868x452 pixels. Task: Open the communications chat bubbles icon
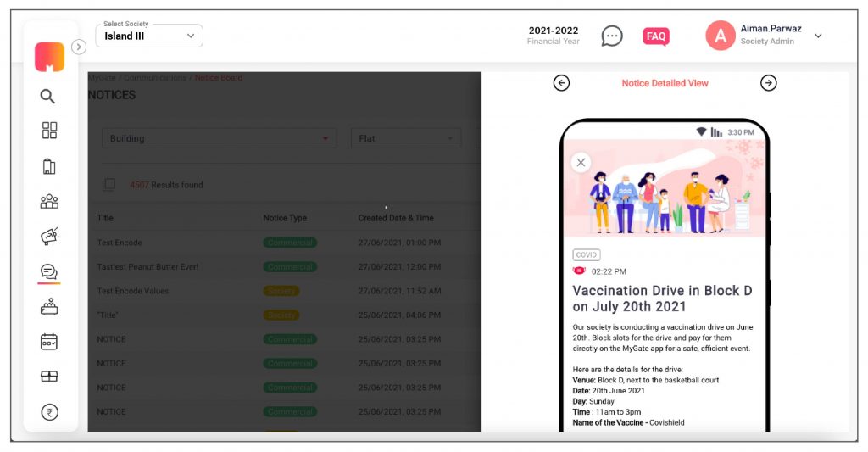[x=48, y=271]
